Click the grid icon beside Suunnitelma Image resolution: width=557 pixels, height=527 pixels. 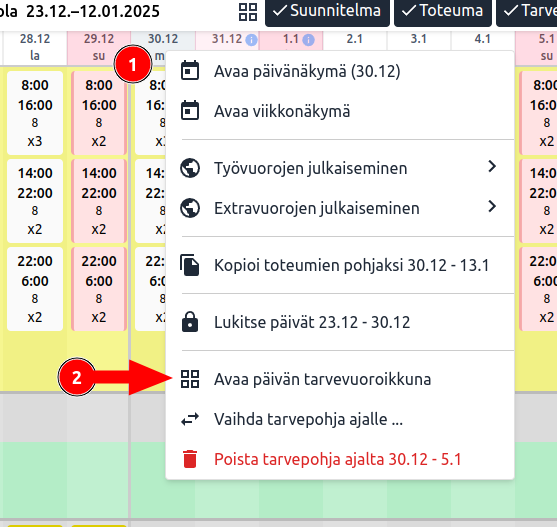(x=248, y=12)
